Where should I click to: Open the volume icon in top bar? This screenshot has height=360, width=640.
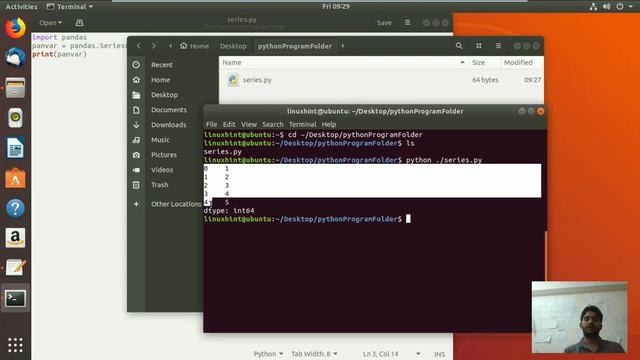(607, 7)
